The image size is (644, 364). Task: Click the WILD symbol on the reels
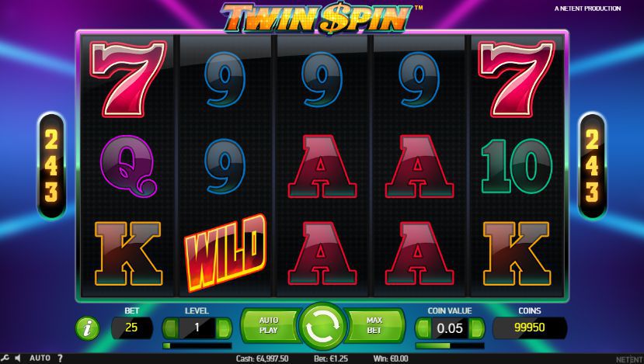point(225,252)
